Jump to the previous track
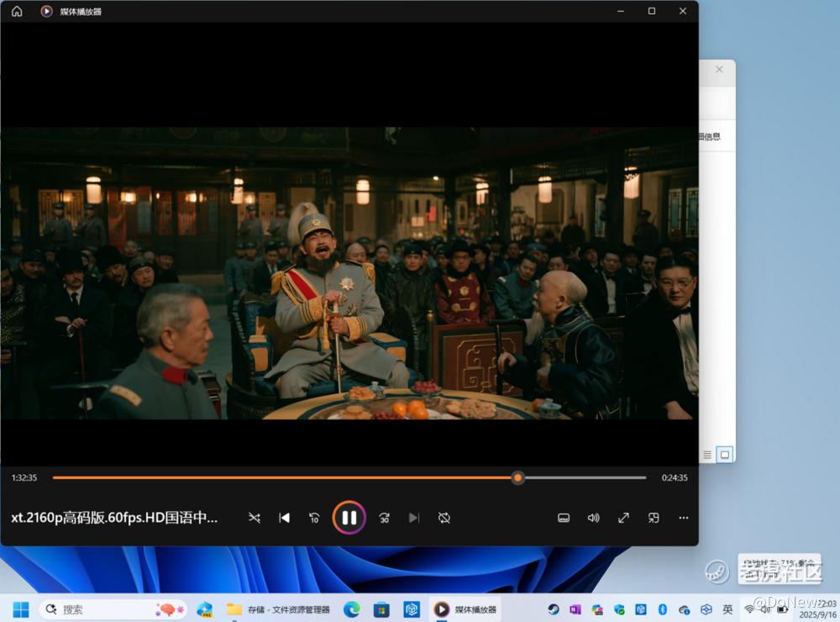Screen dimensions: 840x622 coord(285,518)
